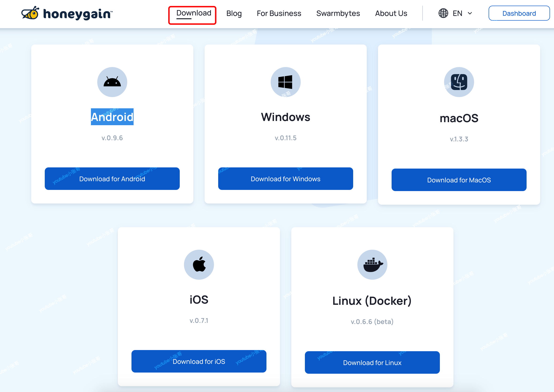This screenshot has width=554, height=392.
Task: Click the Honeygain bee logo
Action: pos(30,13)
